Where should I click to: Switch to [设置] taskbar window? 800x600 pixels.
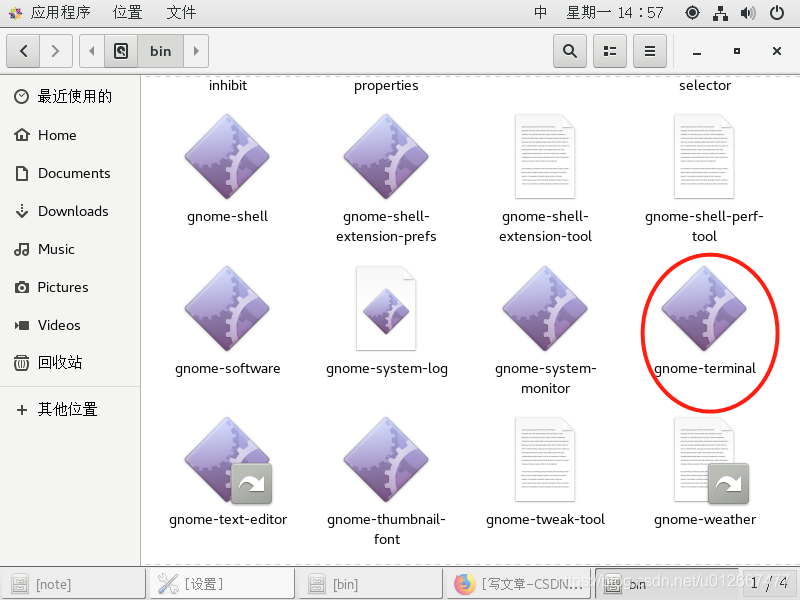pos(222,584)
